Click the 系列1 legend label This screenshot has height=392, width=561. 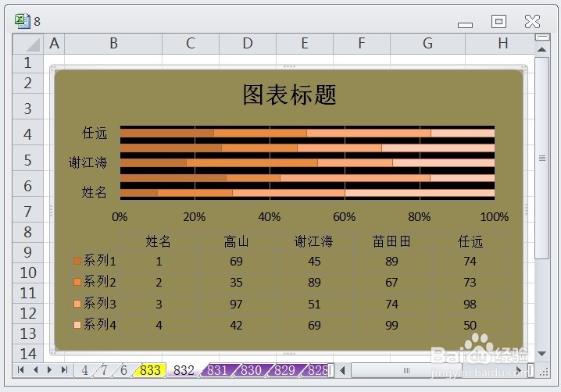[x=100, y=261]
